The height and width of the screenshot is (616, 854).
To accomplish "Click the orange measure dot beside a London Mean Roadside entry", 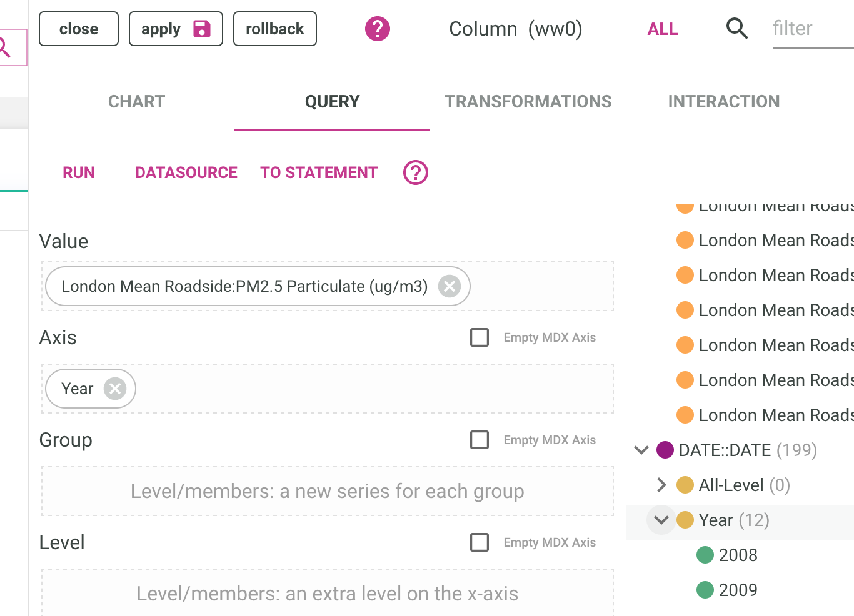I will (686, 275).
